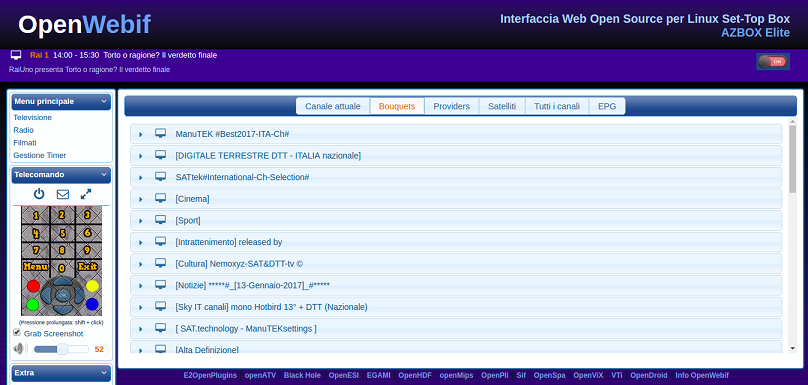Click scrollbar down arrow of bouquet list
This screenshot has height=385, width=808.
(793, 349)
